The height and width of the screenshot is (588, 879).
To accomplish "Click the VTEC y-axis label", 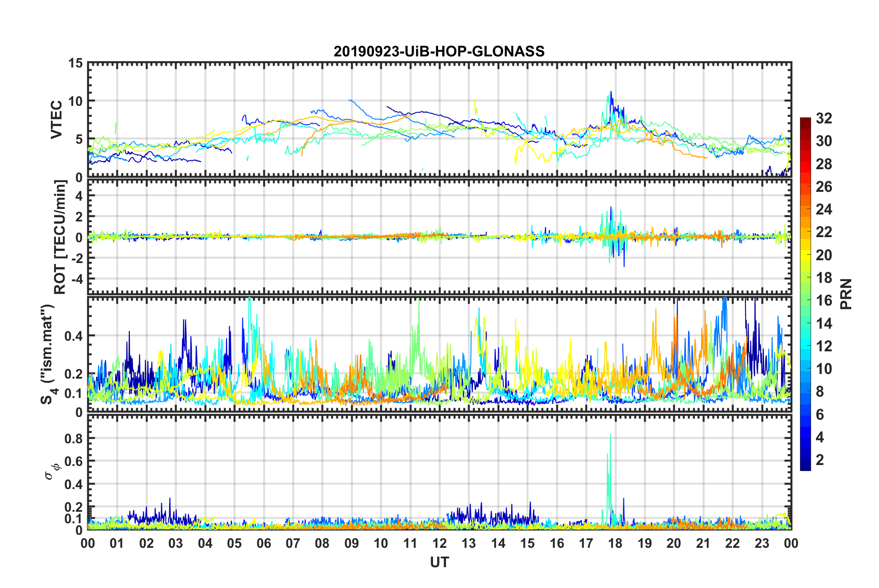I will 56,119.
